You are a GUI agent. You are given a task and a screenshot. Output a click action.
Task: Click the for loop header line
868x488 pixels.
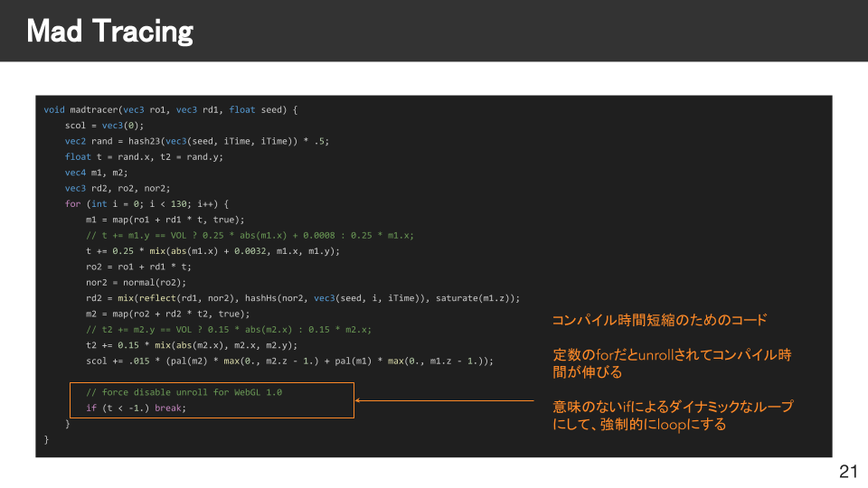[x=146, y=203]
